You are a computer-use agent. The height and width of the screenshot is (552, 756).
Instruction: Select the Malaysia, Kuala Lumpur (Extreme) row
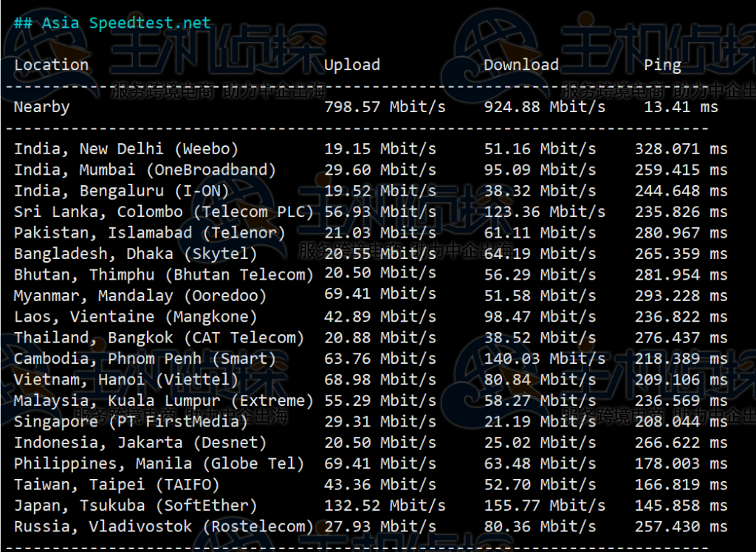(164, 401)
